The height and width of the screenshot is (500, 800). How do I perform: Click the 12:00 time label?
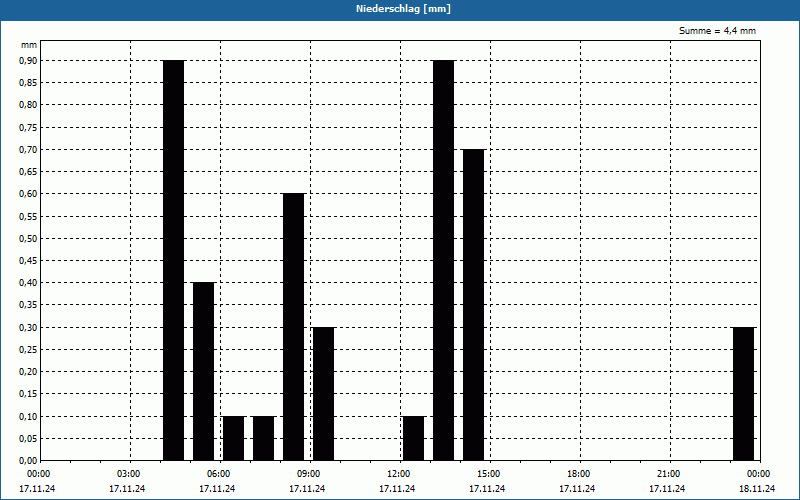[398, 474]
